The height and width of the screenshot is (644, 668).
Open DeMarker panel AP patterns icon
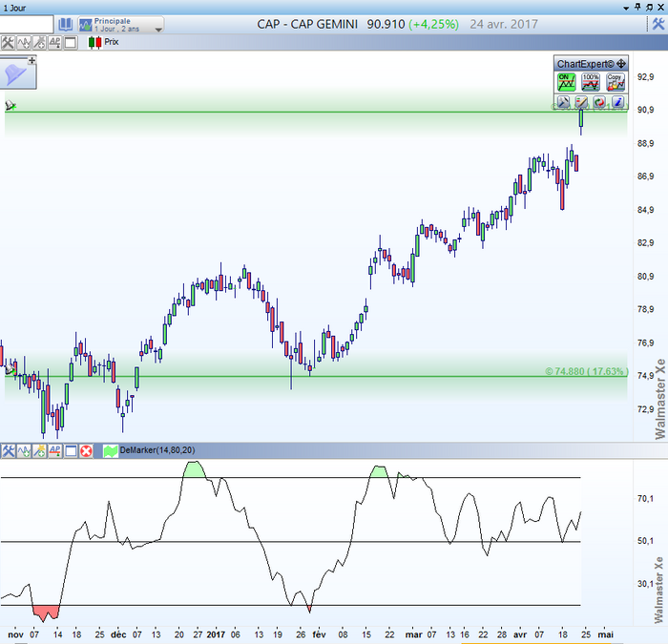pos(55,451)
